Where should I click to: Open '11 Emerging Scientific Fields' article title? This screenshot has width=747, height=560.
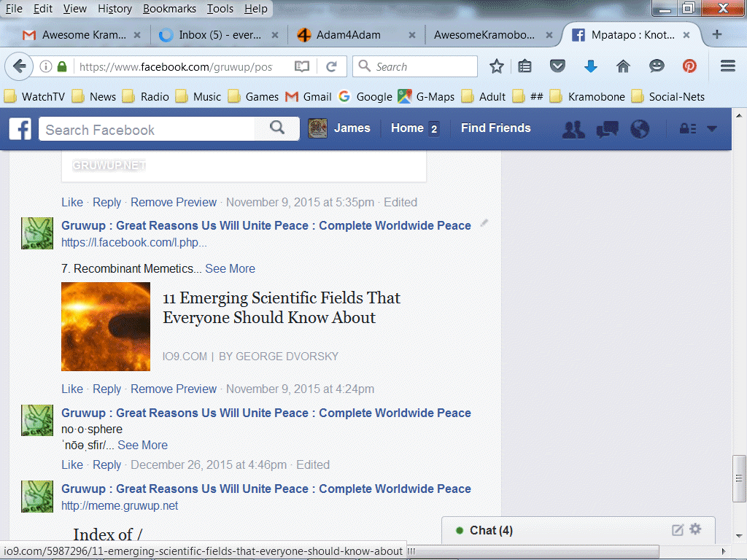tap(282, 308)
